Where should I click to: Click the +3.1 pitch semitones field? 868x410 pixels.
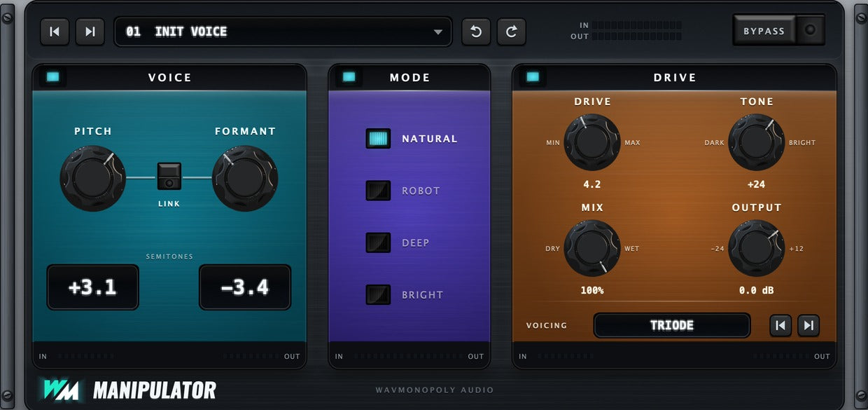92,287
